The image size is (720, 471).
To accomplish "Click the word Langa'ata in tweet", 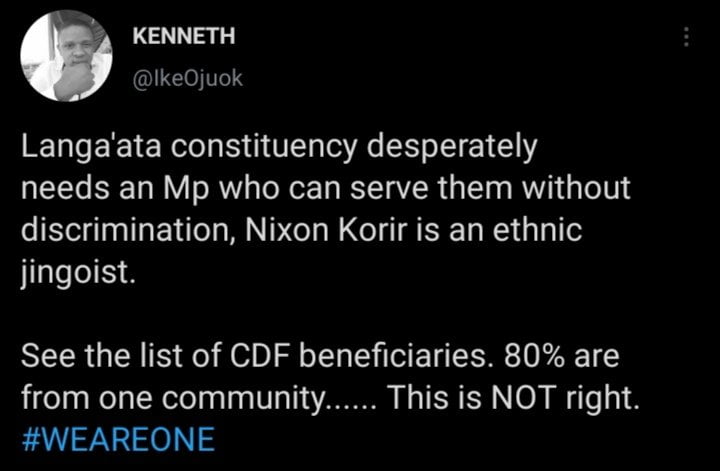I will point(91,148).
